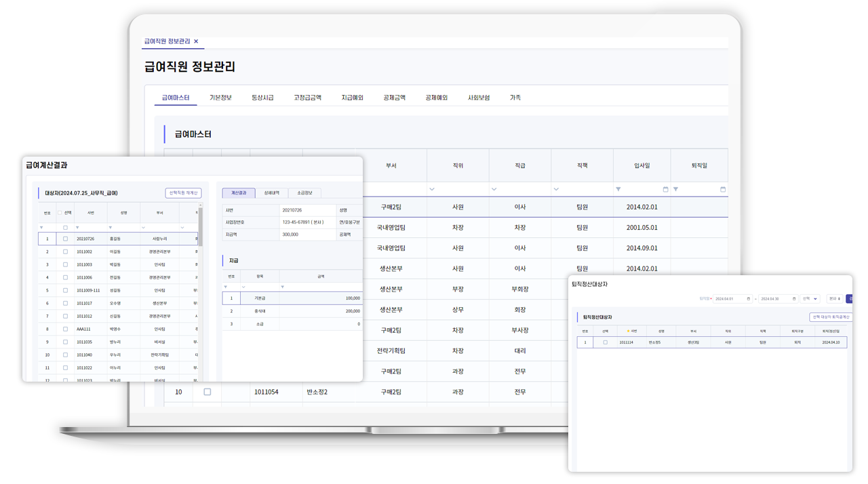Click the 금액 filter icon in 지급 table
Screen dimensions: 868x484
click(x=283, y=287)
